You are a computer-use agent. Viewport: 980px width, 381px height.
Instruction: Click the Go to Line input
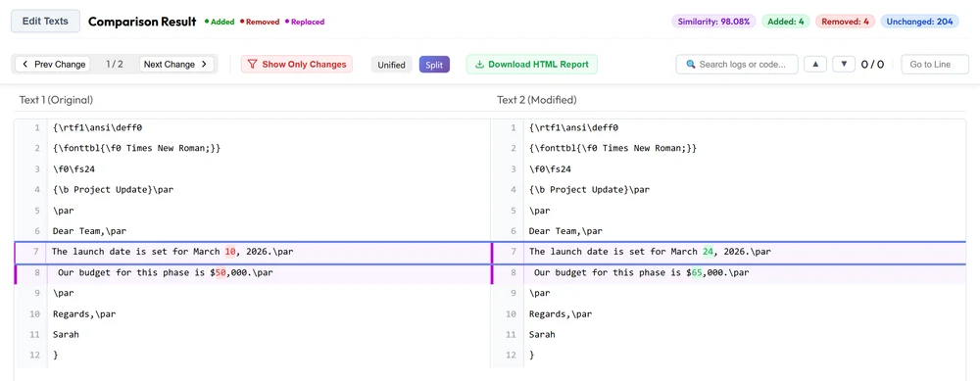point(935,65)
